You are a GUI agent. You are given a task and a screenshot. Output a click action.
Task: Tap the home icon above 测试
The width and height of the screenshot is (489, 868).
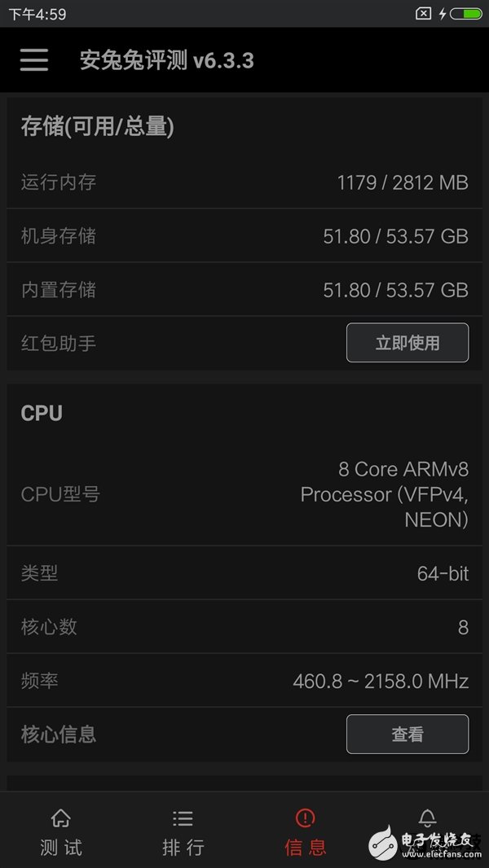coord(60,818)
